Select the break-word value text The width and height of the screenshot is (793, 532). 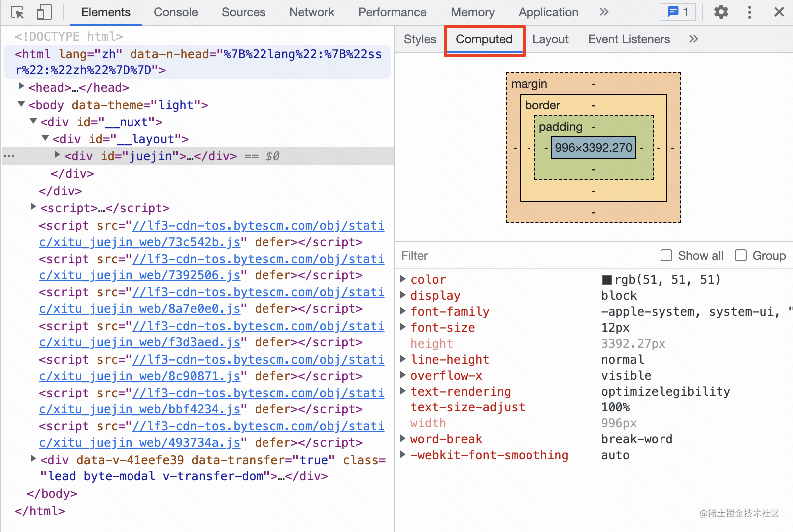(637, 439)
